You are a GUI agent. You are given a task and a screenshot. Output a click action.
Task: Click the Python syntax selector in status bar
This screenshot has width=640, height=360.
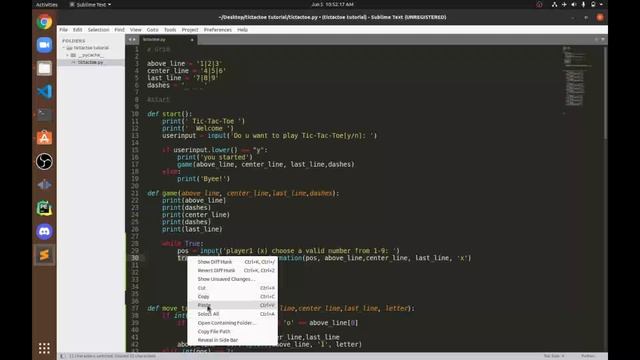588,356
